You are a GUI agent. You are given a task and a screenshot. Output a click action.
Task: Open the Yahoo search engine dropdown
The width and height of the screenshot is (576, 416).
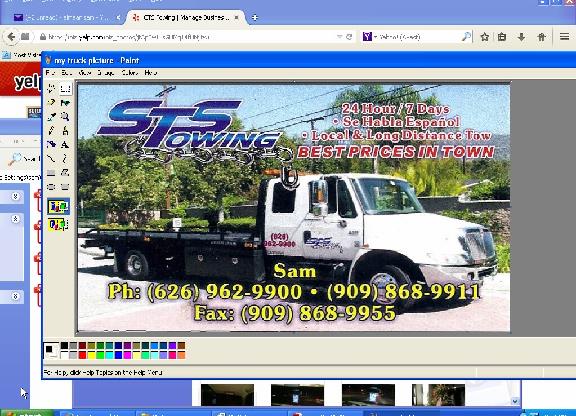(x=368, y=37)
